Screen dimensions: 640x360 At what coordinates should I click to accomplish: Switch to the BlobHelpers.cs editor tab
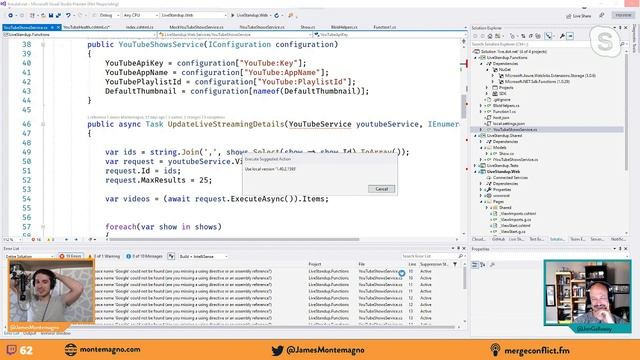[344, 27]
